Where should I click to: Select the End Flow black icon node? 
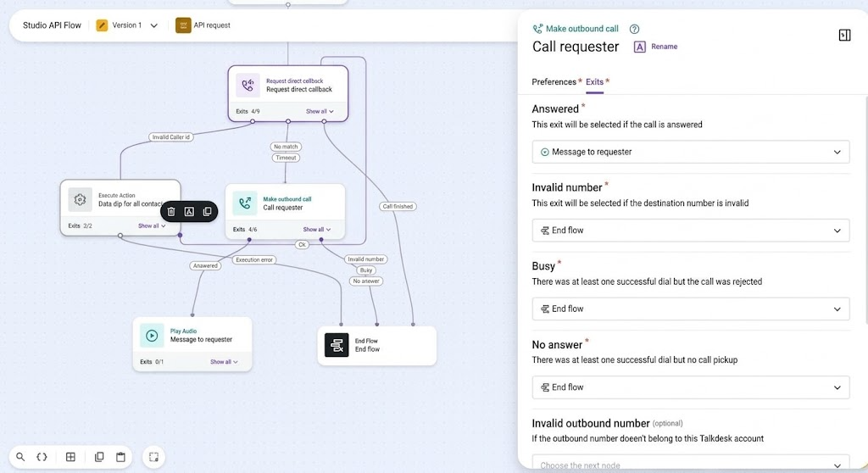point(337,345)
